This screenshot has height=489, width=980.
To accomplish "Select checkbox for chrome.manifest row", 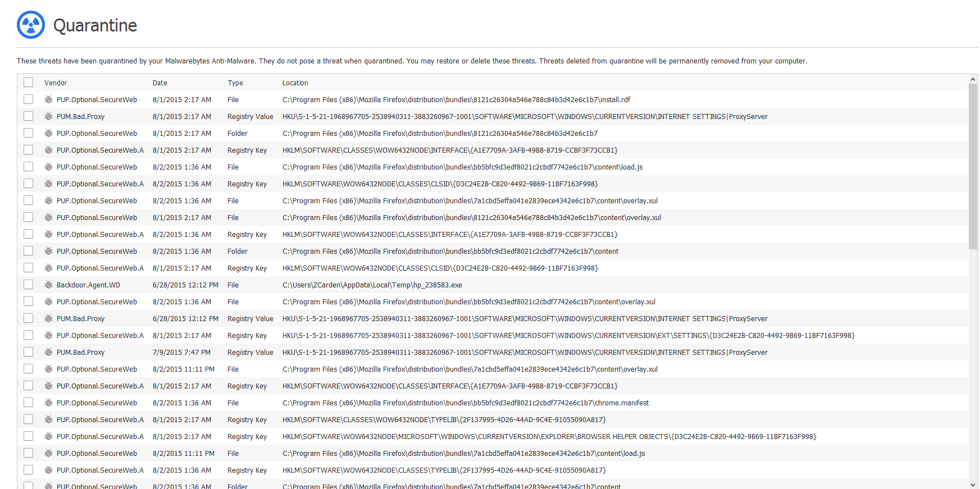I will tap(29, 403).
